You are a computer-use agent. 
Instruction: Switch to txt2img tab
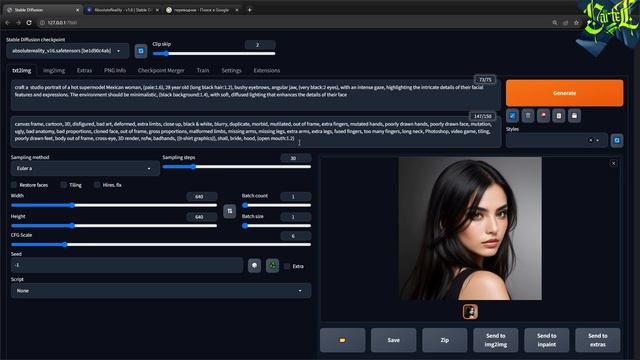tap(22, 70)
